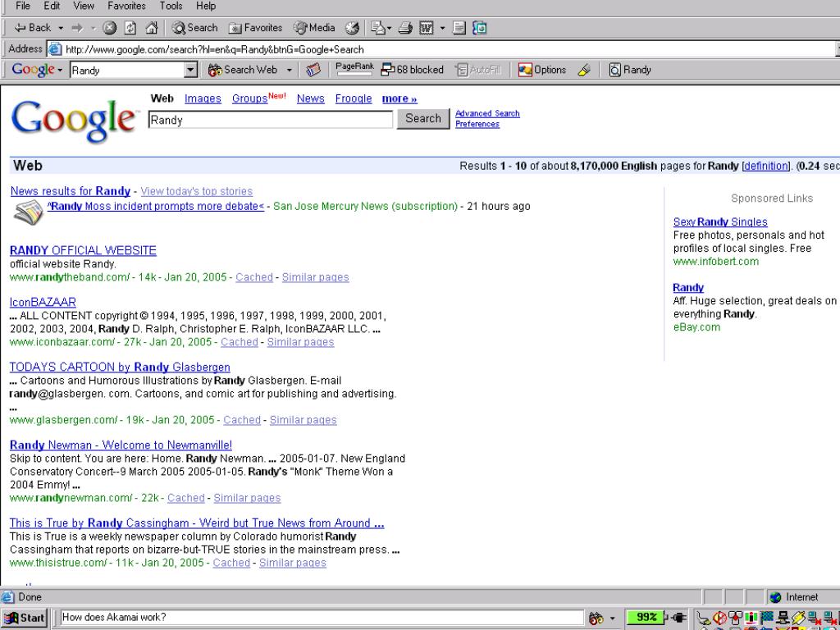Image resolution: width=840 pixels, height=630 pixels.
Task: Switch to Google Groups tab
Action: (249, 98)
